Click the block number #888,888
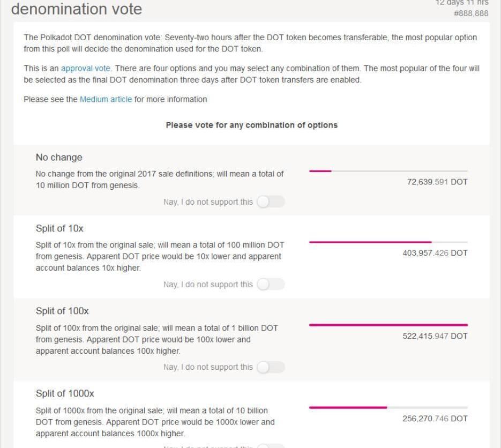 click(x=471, y=13)
